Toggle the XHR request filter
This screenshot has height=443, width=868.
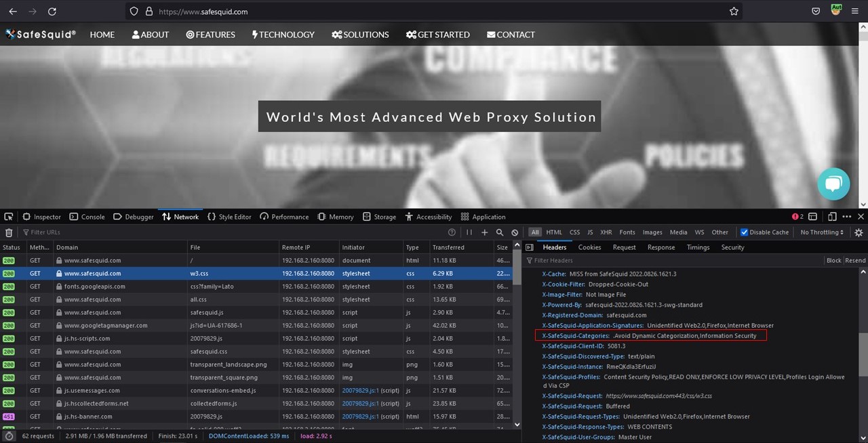[606, 232]
